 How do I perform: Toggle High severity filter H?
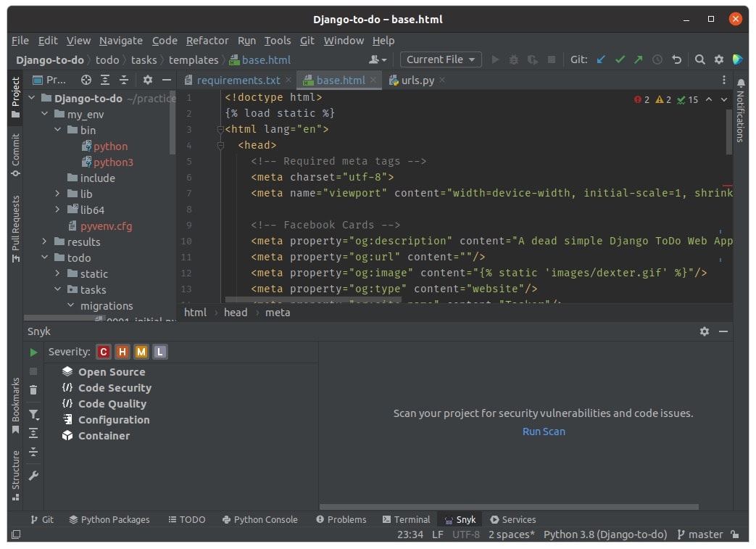pos(122,352)
